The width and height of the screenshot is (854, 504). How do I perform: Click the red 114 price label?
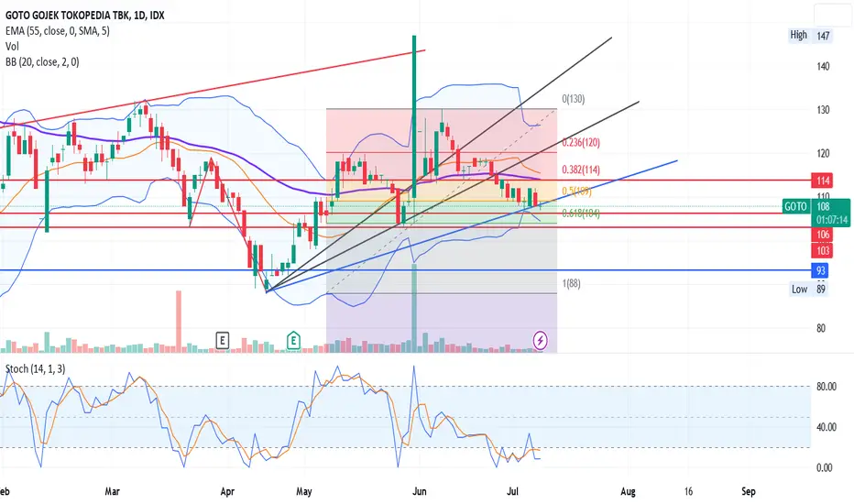point(823,181)
